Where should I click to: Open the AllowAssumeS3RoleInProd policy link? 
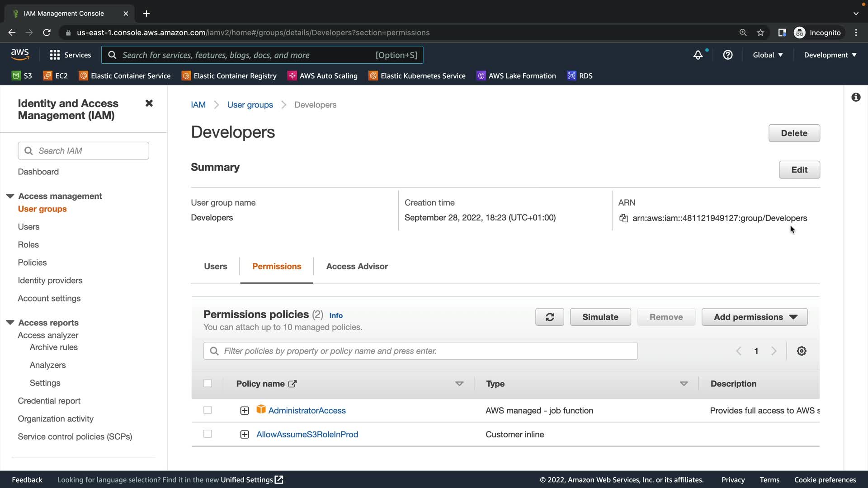pyautogui.click(x=307, y=435)
